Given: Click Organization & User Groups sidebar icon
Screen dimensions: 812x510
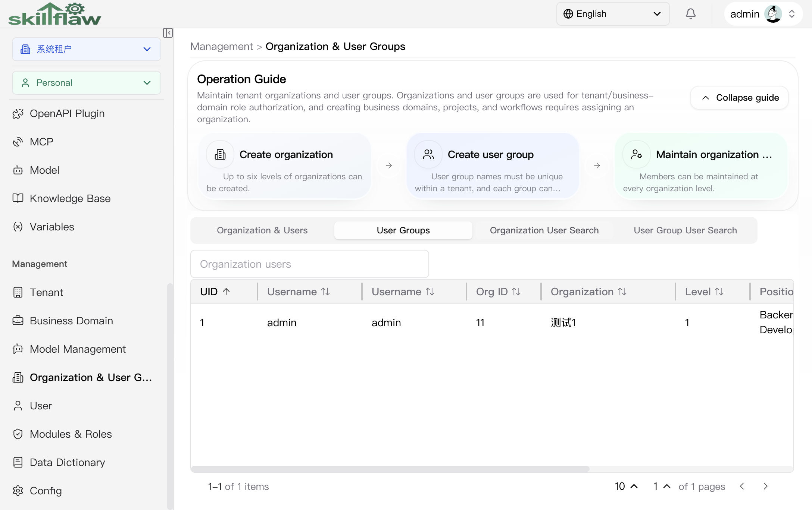Looking at the screenshot, I should tap(18, 378).
